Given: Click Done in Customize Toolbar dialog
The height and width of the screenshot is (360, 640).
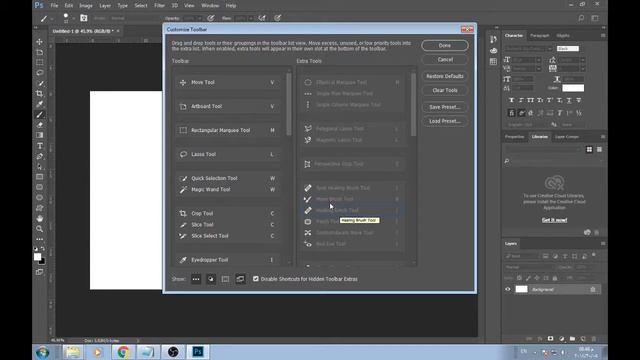Looking at the screenshot, I should [x=445, y=45].
